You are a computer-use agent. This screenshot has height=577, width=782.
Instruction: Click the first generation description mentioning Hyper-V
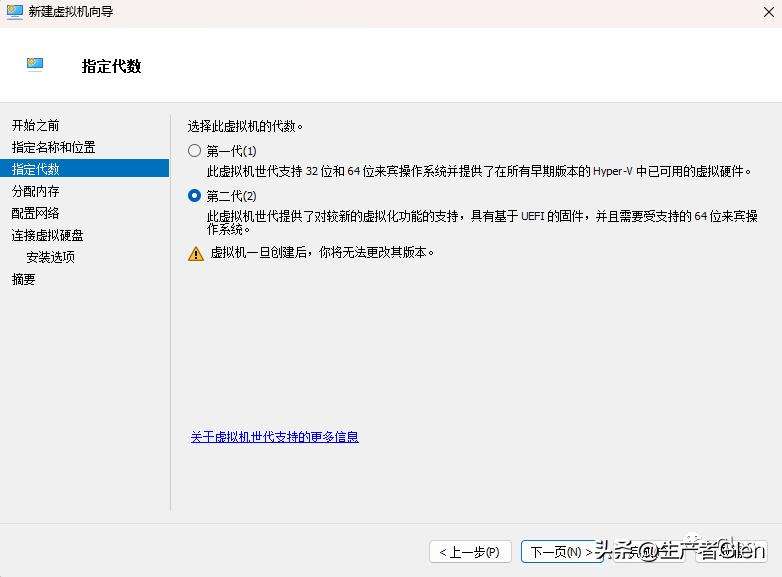point(479,172)
